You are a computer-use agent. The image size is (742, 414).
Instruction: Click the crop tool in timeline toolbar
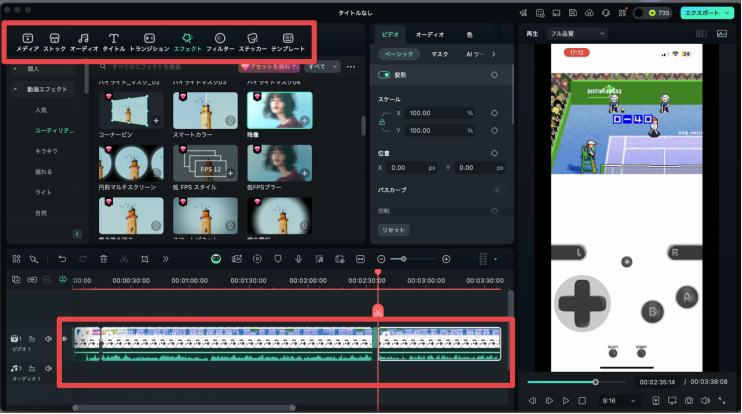pyautogui.click(x=145, y=259)
